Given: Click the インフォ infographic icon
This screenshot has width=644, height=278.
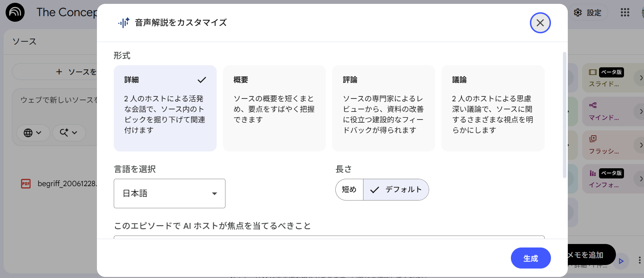Looking at the screenshot, I should 593,173.
